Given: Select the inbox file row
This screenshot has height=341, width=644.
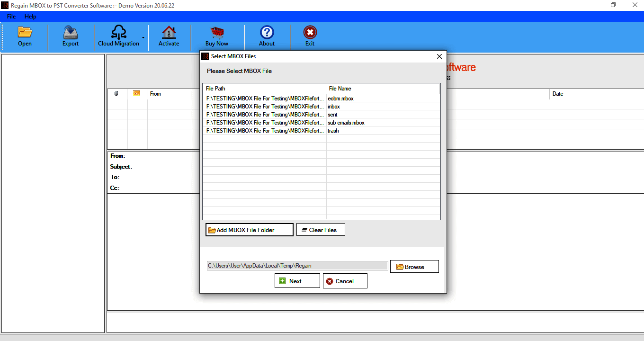Looking at the screenshot, I should pyautogui.click(x=322, y=107).
